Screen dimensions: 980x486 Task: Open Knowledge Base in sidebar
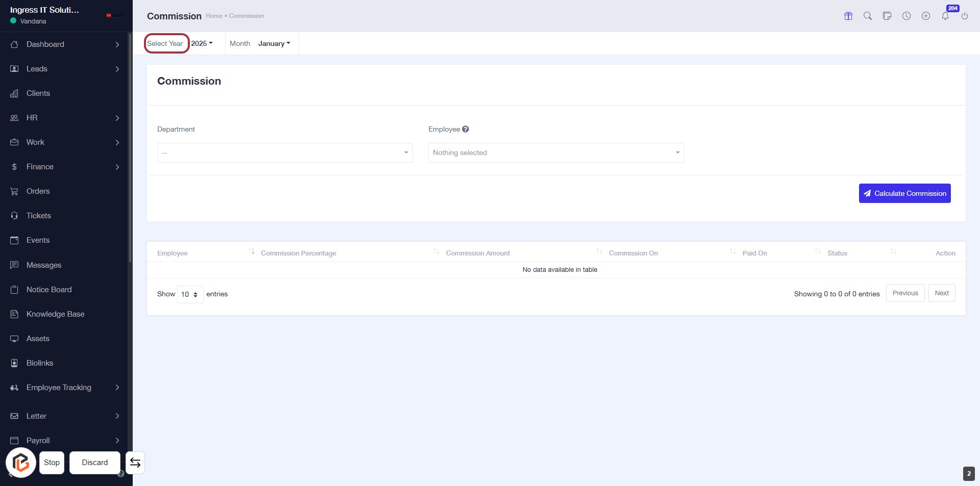click(x=55, y=314)
